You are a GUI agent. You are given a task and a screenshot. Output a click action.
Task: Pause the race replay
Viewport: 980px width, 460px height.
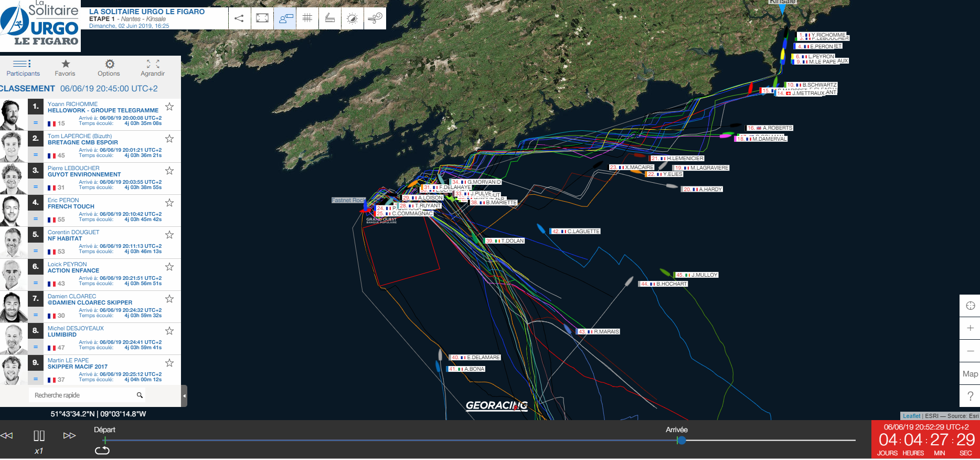(39, 435)
